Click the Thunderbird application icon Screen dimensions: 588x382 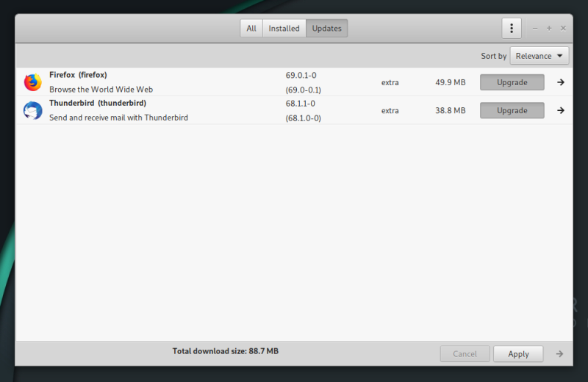click(33, 111)
